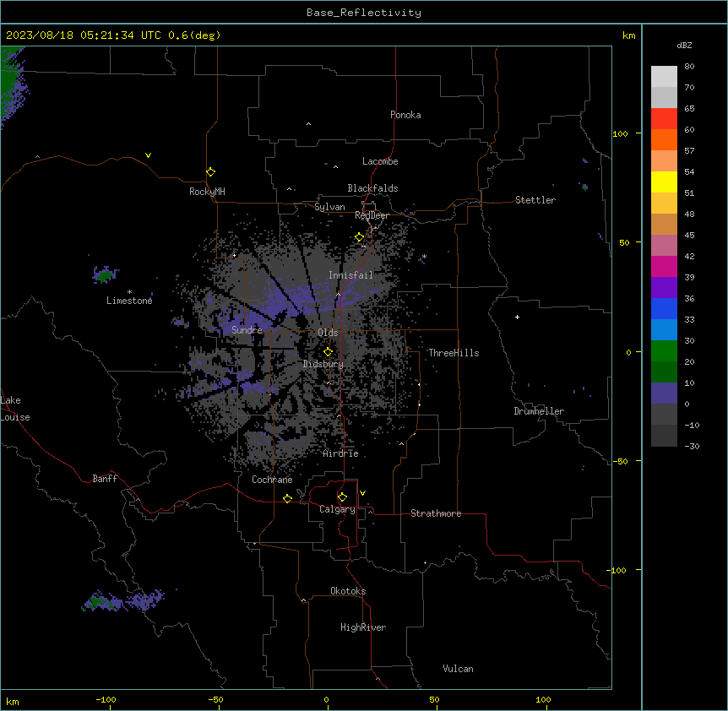Screen dimensions: 728x711
Task: Click the yellow v marker northwest of RockyMH
Action: (x=148, y=155)
